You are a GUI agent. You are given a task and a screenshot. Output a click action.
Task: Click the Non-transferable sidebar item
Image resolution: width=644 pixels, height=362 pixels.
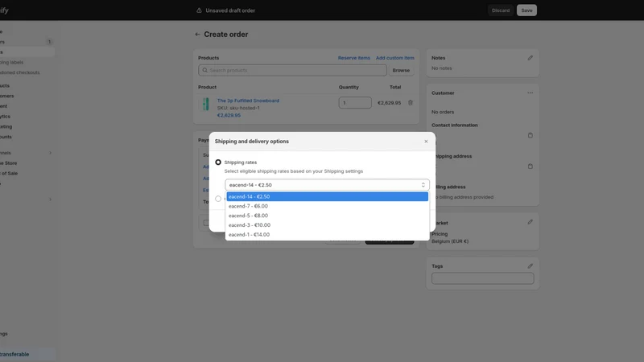(14, 354)
